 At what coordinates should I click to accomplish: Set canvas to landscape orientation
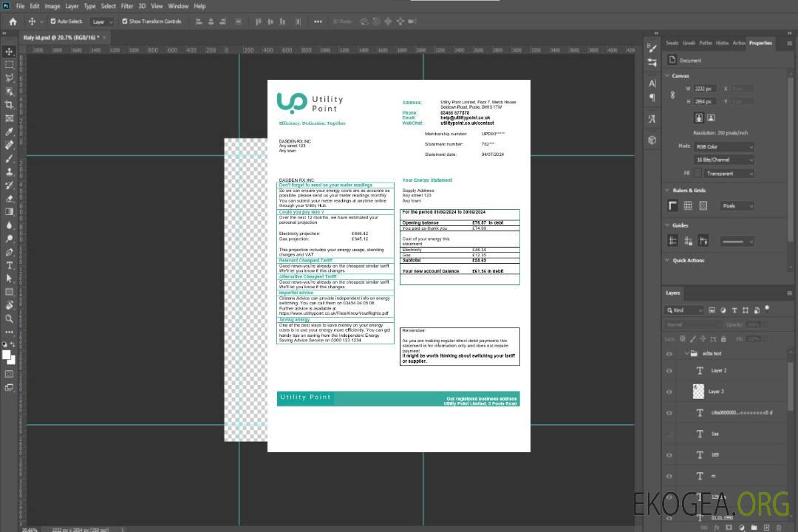pos(711,118)
